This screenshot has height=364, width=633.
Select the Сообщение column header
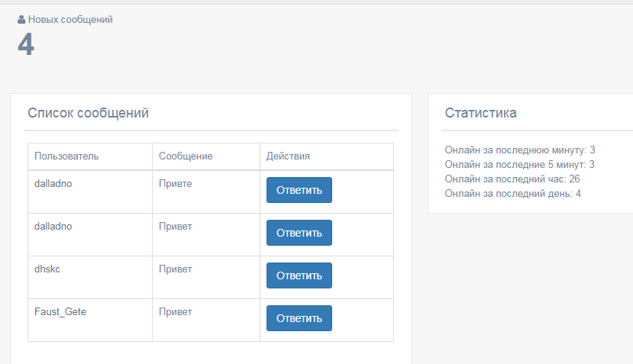pos(186,156)
